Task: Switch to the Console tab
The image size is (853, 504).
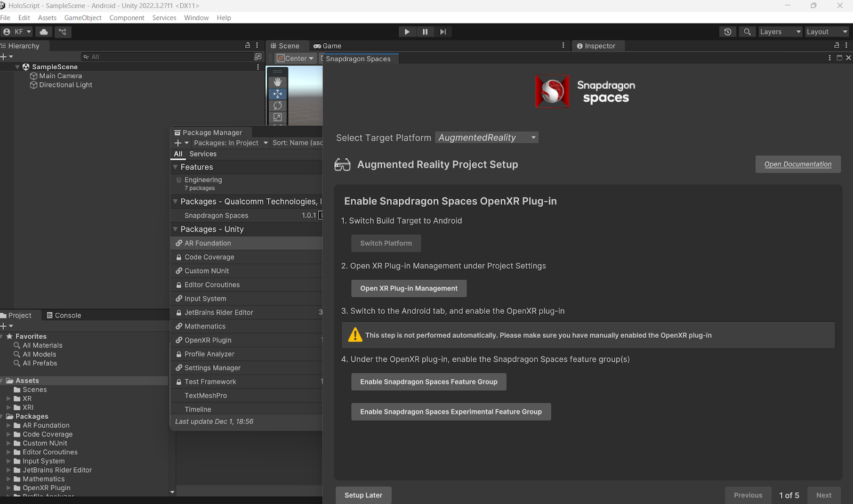Action: (64, 315)
